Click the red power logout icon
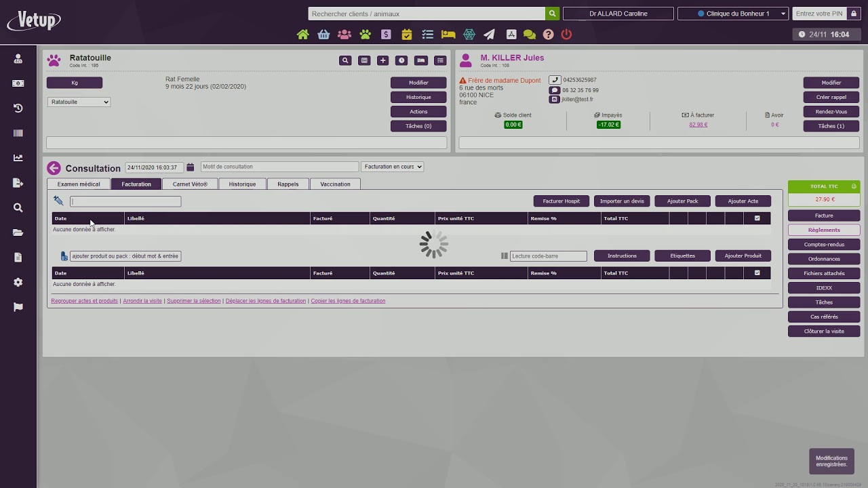The height and width of the screenshot is (488, 868). 566,35
